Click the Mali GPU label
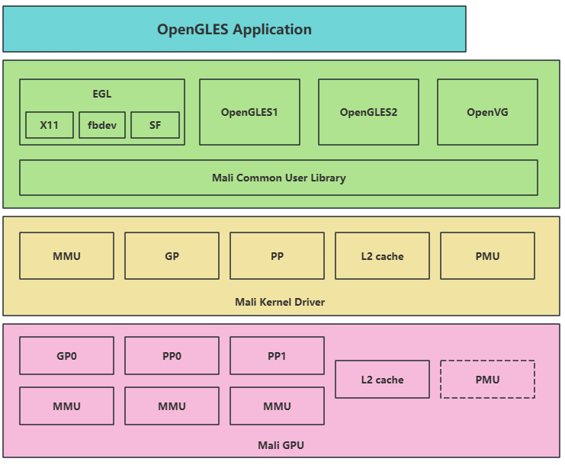 281,445
